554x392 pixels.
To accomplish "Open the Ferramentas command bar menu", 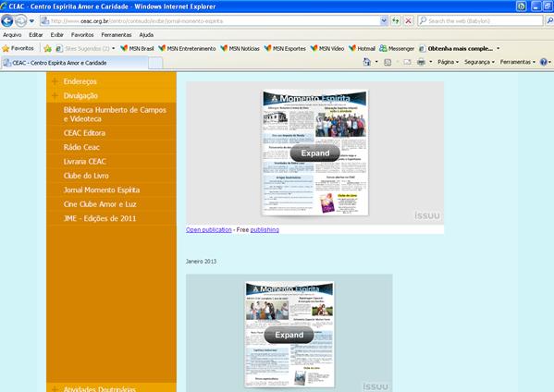I will click(518, 62).
